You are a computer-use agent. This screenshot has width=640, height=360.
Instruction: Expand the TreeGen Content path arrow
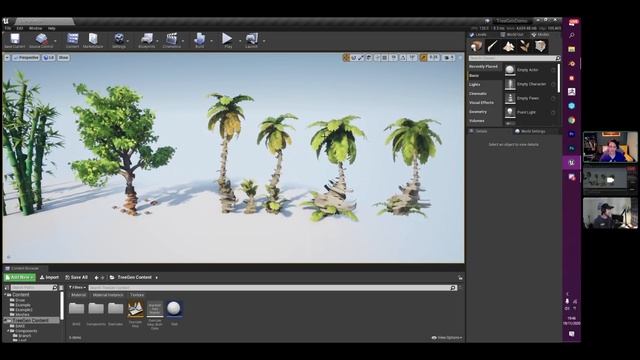tap(156, 278)
